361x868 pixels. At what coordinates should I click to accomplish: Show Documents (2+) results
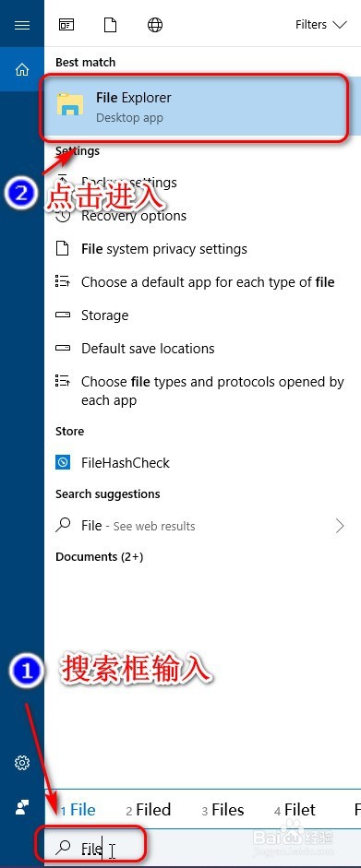point(99,557)
